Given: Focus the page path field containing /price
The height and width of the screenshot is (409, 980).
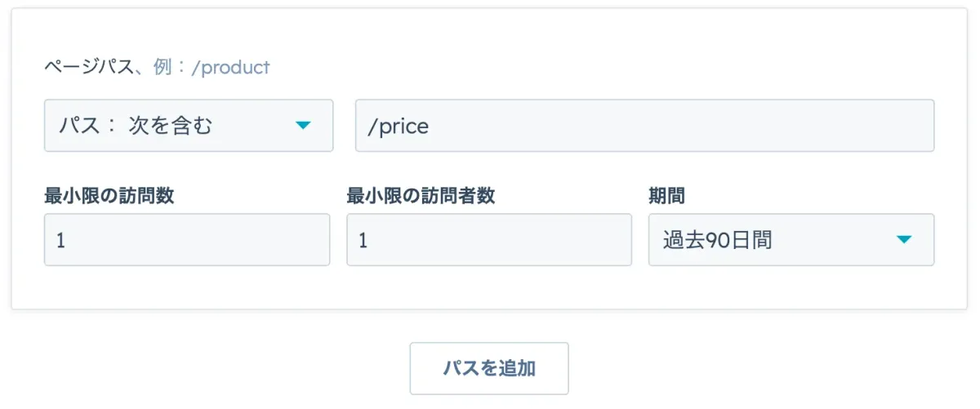Looking at the screenshot, I should [644, 126].
